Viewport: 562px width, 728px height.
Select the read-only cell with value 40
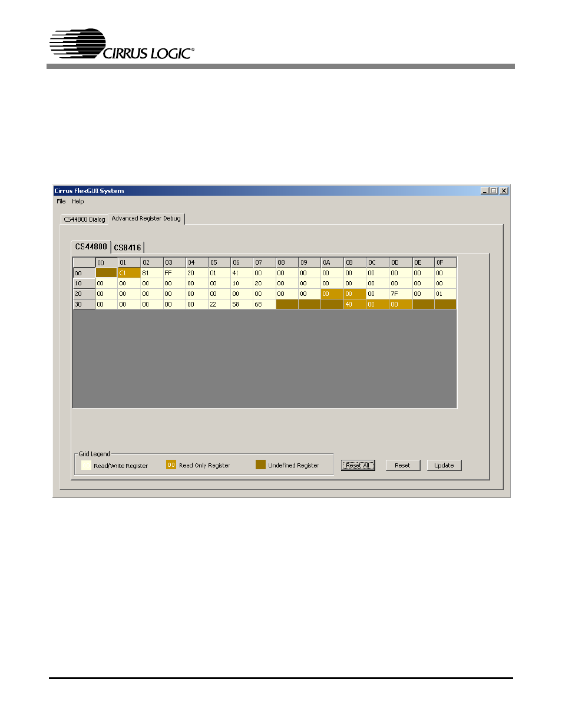355,304
